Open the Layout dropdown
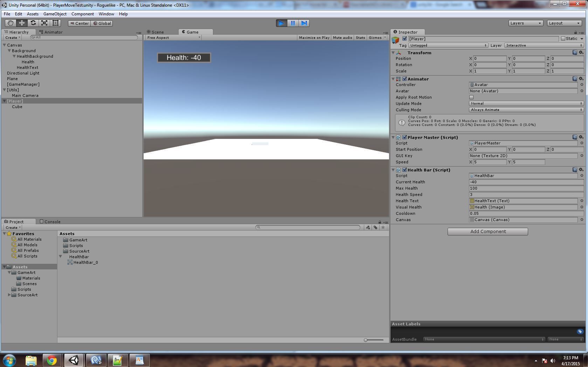This screenshot has height=367, width=588. click(564, 23)
